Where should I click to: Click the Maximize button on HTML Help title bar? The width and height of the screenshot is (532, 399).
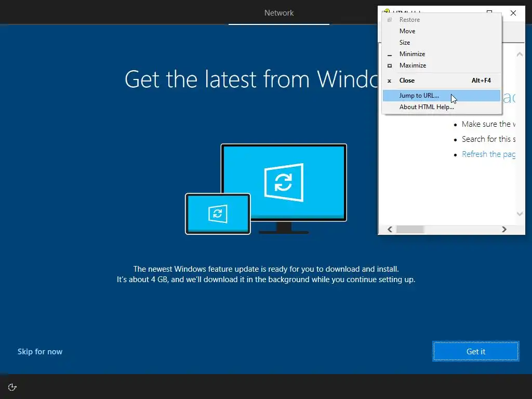[x=489, y=12]
